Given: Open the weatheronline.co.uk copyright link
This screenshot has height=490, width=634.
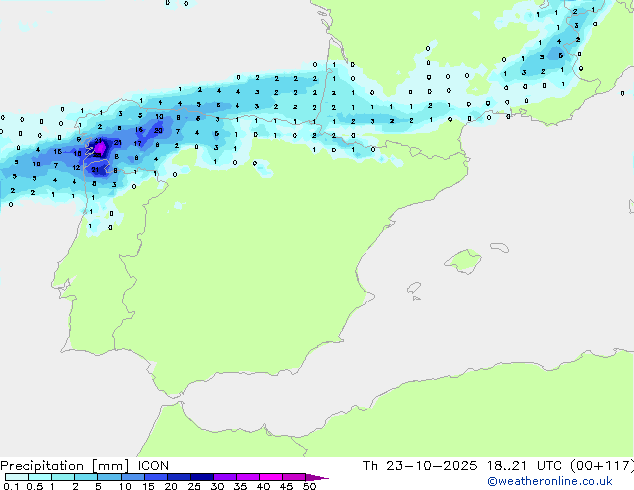Looking at the screenshot, I should click(550, 481).
